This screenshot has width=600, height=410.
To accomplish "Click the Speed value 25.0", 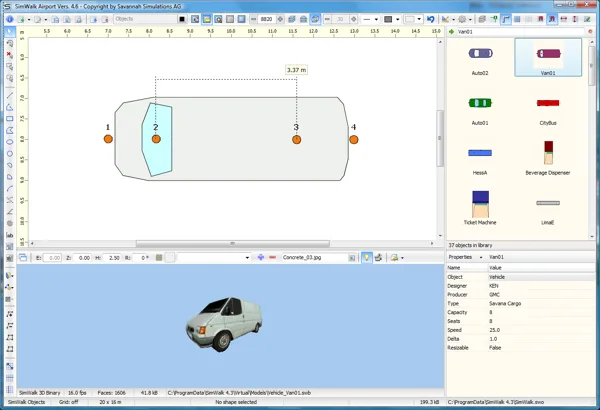I will click(494, 330).
